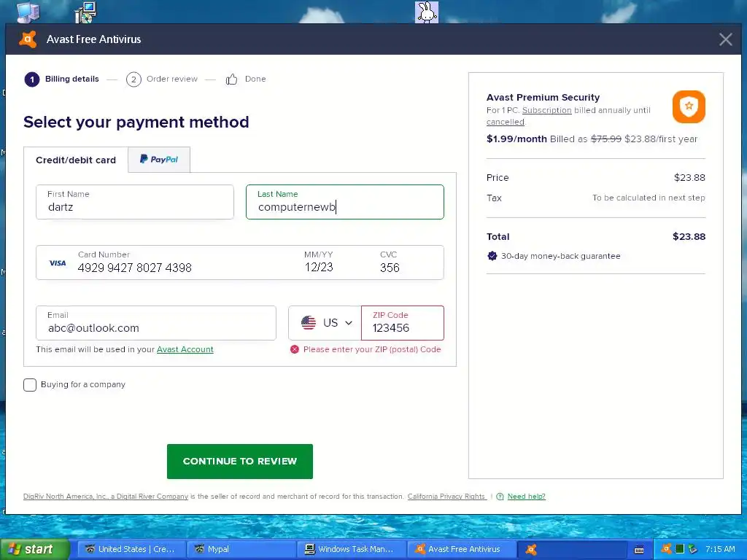Click the Order review step label

pos(172,79)
